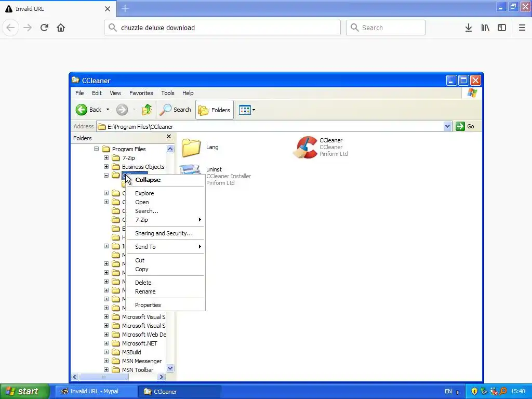Image resolution: width=532 pixels, height=399 pixels.
Task: Click folder tree scroll right arrow
Action: [162, 377]
